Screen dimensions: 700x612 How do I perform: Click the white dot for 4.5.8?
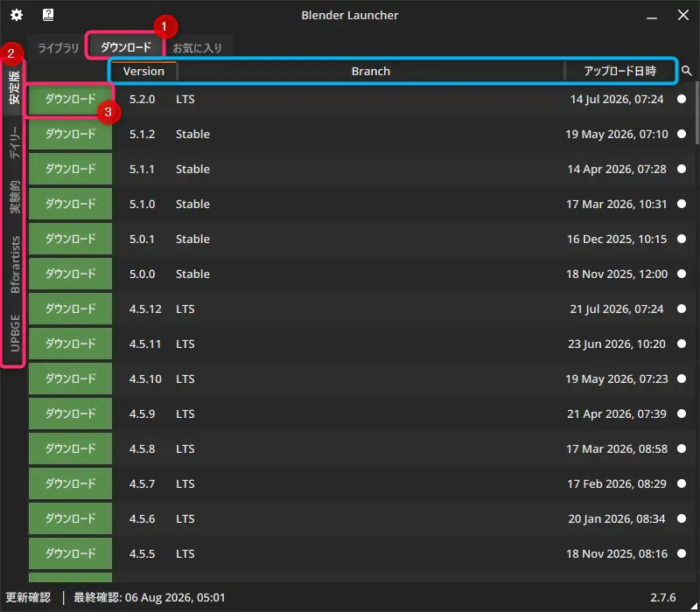pos(682,449)
